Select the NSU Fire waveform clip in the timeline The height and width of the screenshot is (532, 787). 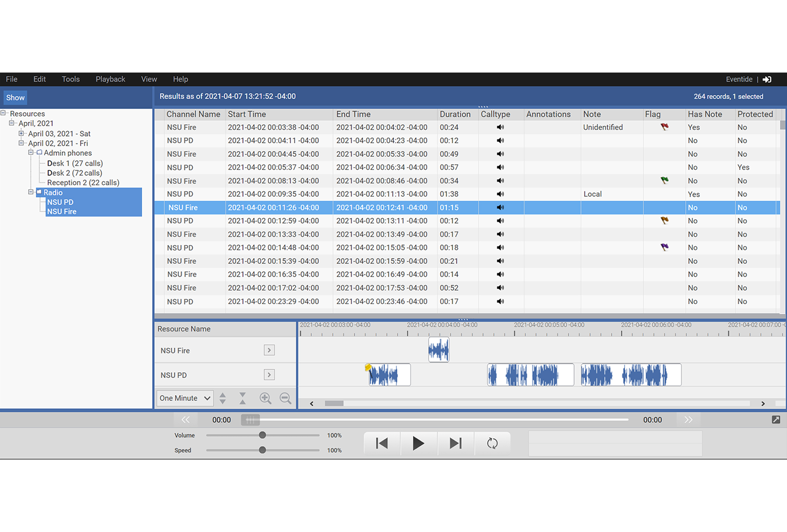click(x=439, y=349)
